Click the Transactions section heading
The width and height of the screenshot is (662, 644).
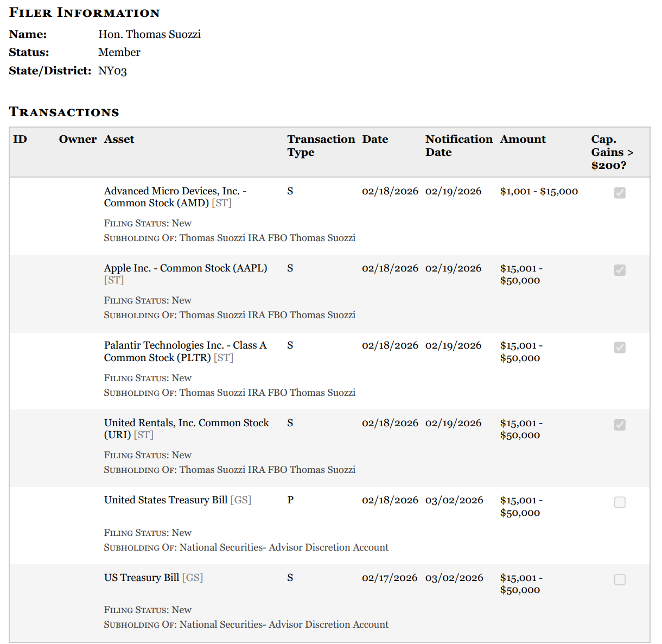click(x=64, y=112)
